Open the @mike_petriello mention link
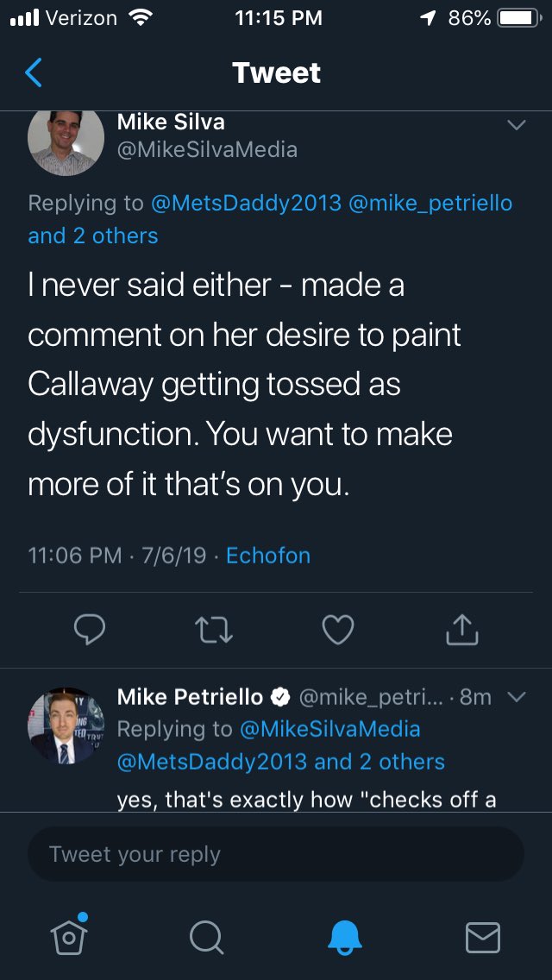Screen dimensions: 552x980 (x=430, y=203)
